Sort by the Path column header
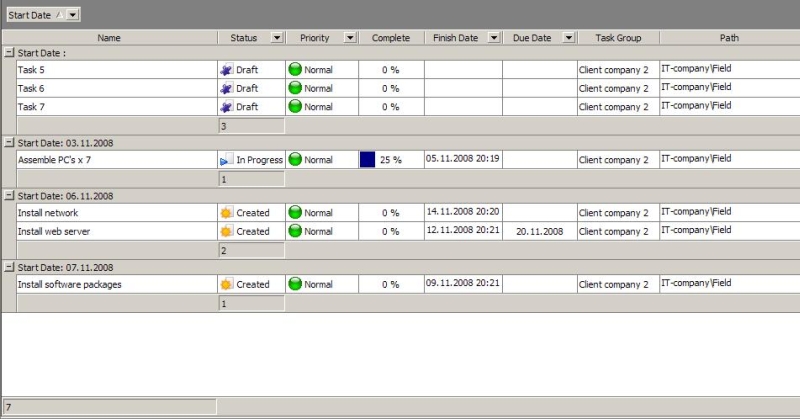 [729, 38]
